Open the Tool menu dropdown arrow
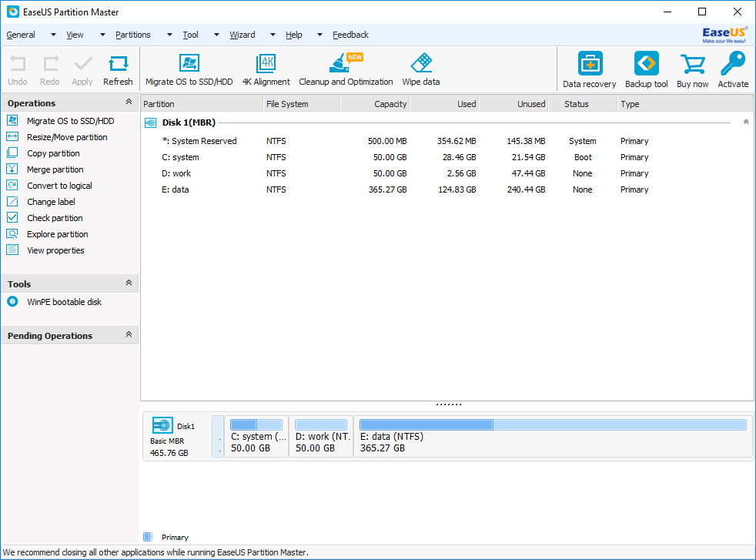The image size is (756, 560). (x=216, y=35)
